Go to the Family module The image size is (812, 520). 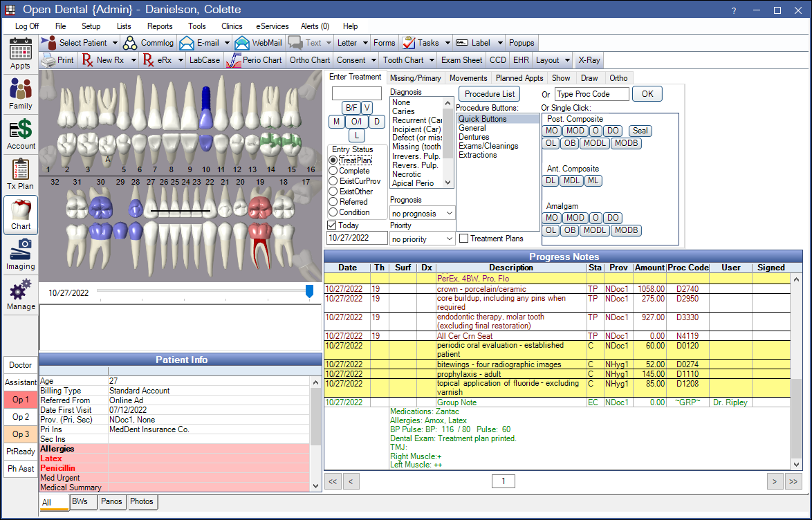(x=20, y=94)
